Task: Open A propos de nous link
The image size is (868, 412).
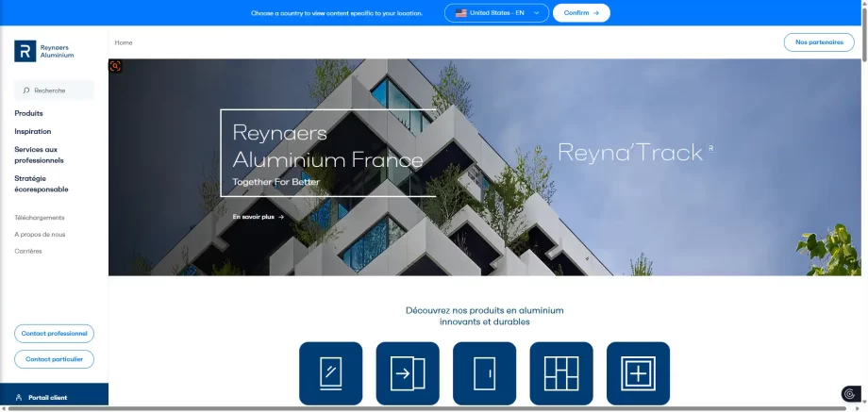Action: point(40,235)
